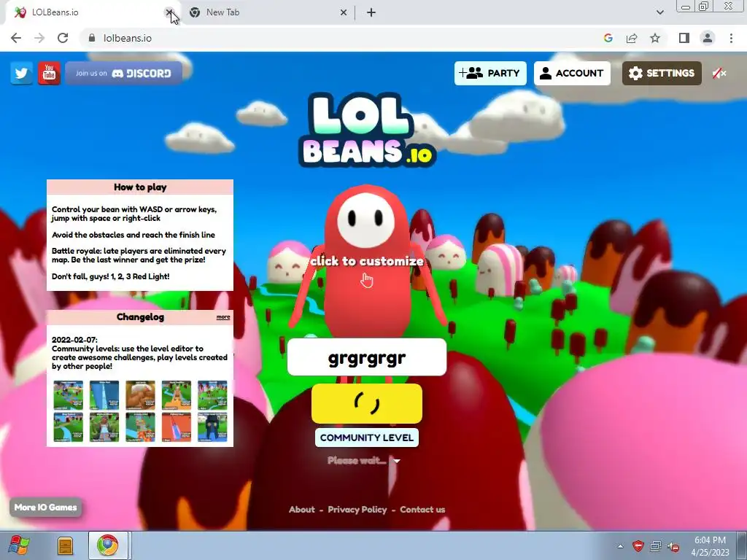Viewport: 747px width, 560px height.
Task: Open third community level thumbnail in top row
Action: [141, 395]
